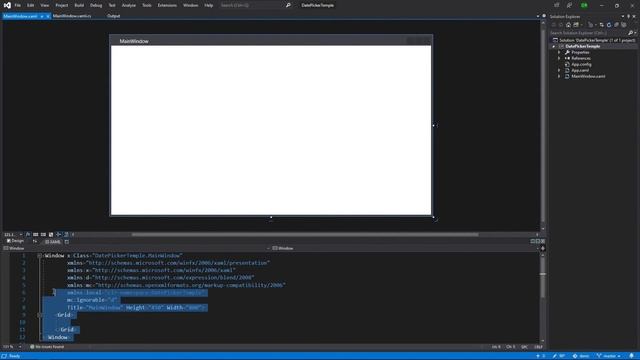Toggle the effects (fx) button in designer toolbar
This screenshot has height=360, width=640.
(28, 235)
